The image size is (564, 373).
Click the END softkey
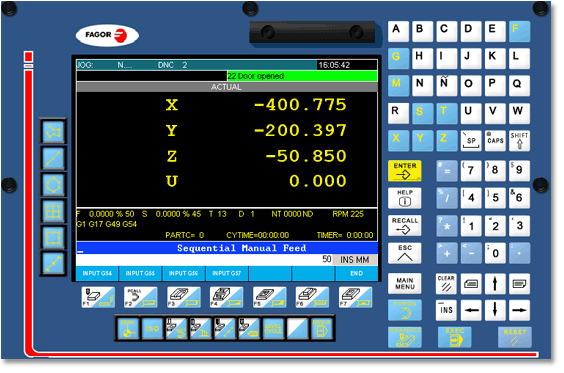(356, 273)
